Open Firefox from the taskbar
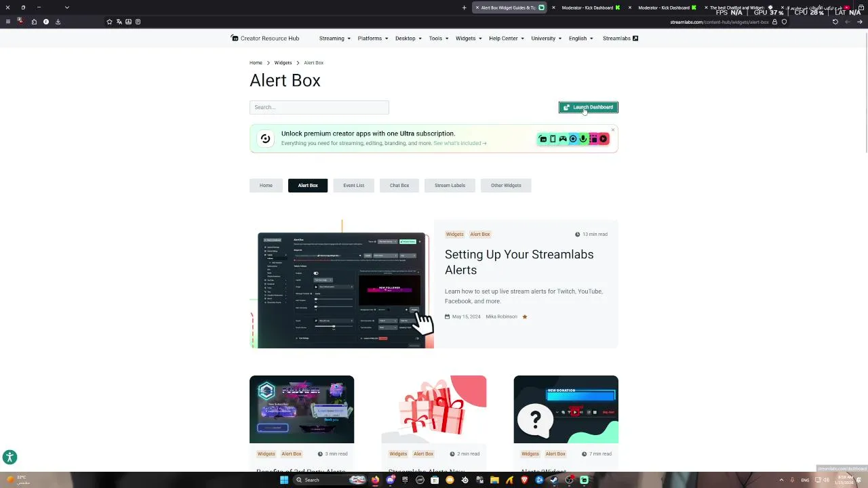 coord(375,480)
